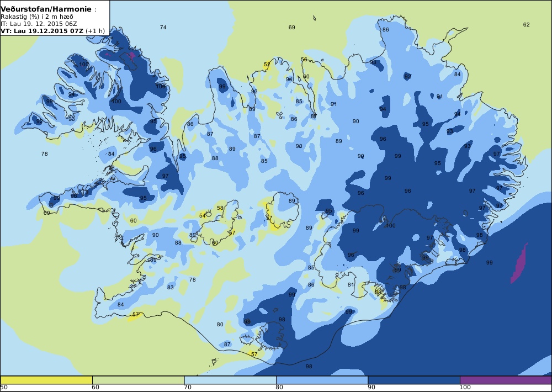Click the purple humidity patch in the eastern sea
Screen dimensions: 552x392
point(519,263)
